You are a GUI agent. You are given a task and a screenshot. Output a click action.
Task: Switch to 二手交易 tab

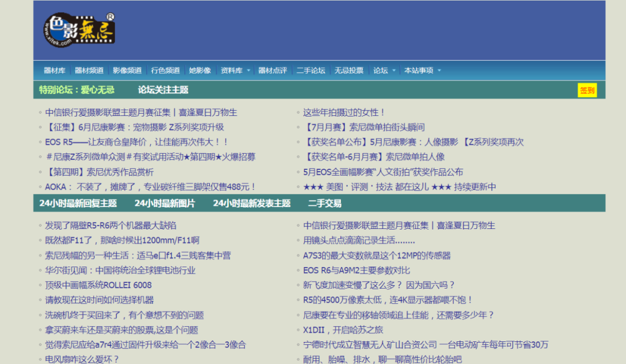(x=325, y=203)
